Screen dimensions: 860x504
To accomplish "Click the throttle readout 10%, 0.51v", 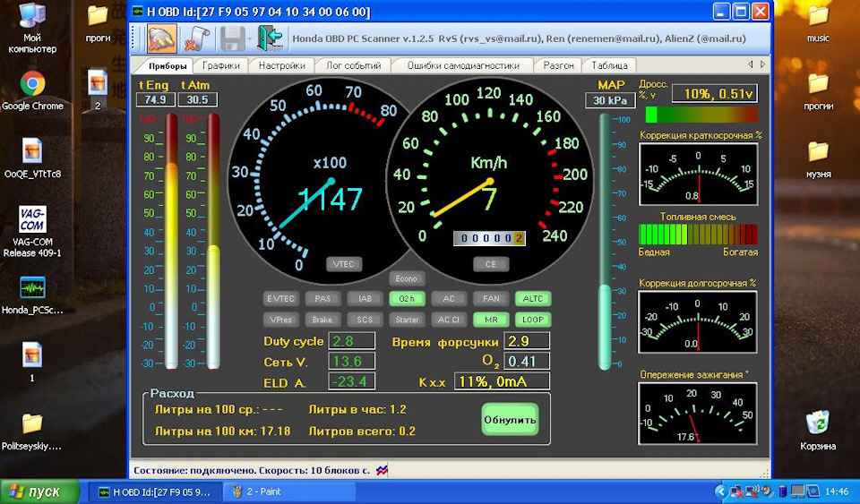I will tap(715, 94).
